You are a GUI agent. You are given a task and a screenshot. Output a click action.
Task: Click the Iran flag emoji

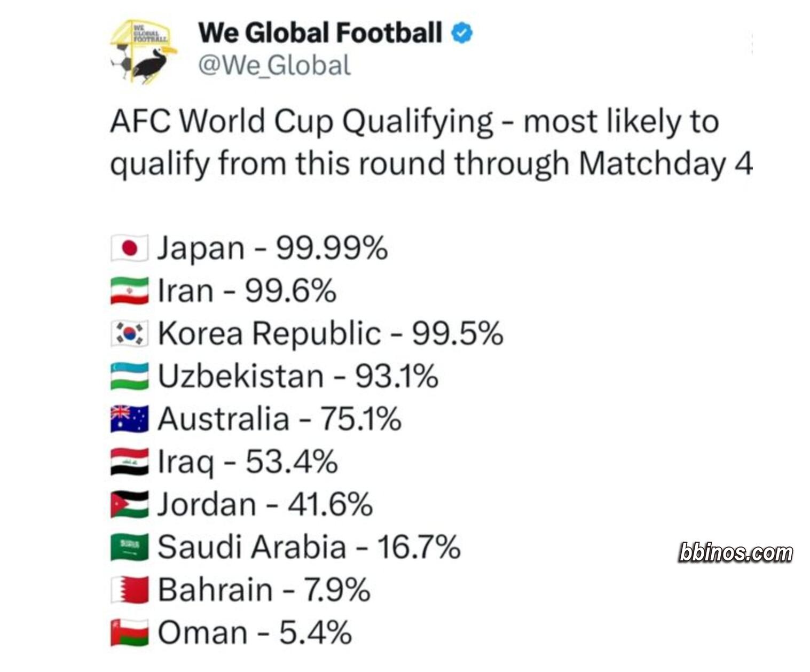[130, 291]
